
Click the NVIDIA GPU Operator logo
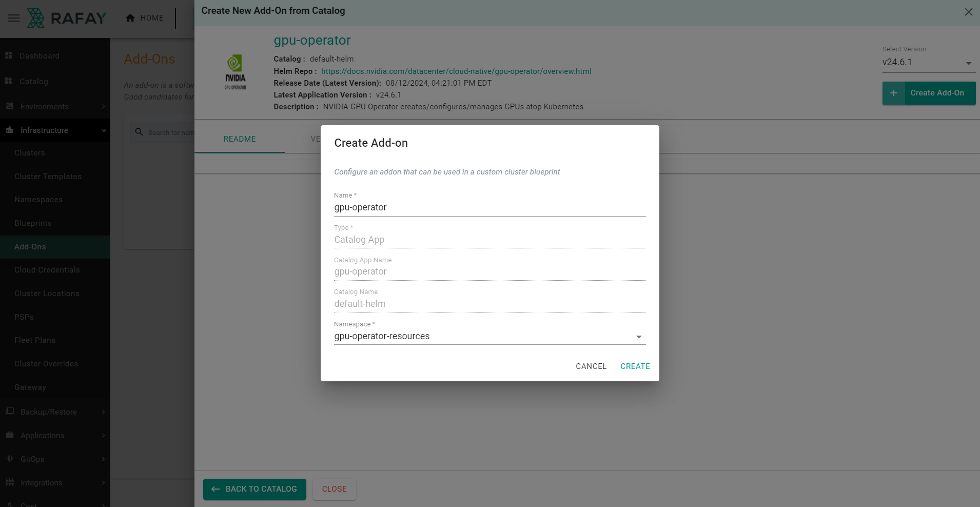pos(235,72)
